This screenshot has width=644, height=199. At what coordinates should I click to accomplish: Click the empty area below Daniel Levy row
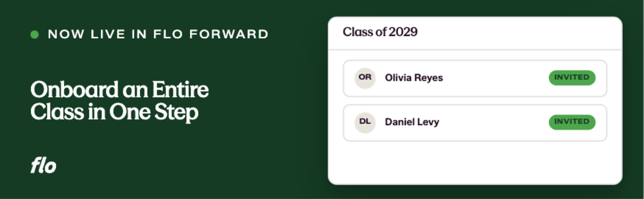point(475,163)
